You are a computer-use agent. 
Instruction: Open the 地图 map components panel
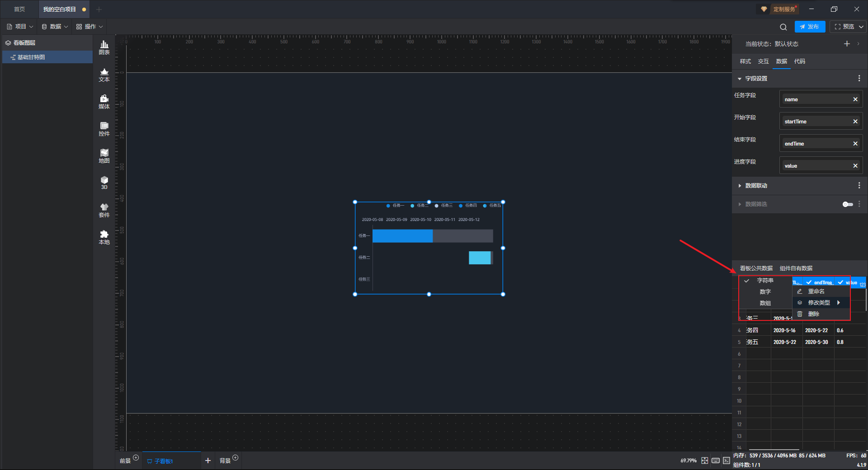click(x=104, y=156)
